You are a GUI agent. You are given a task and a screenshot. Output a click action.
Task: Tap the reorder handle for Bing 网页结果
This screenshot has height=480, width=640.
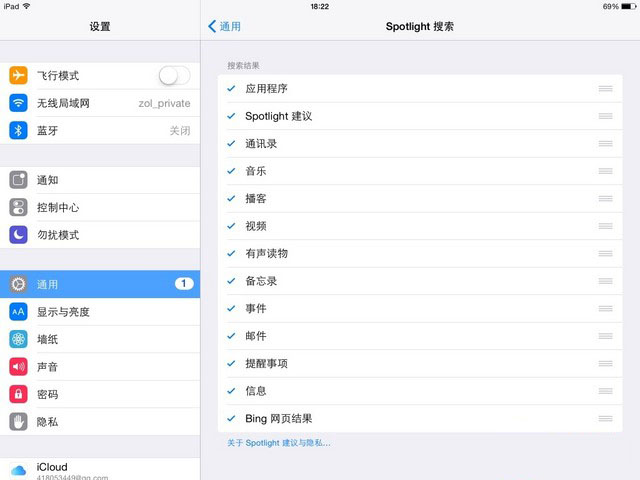click(x=605, y=418)
